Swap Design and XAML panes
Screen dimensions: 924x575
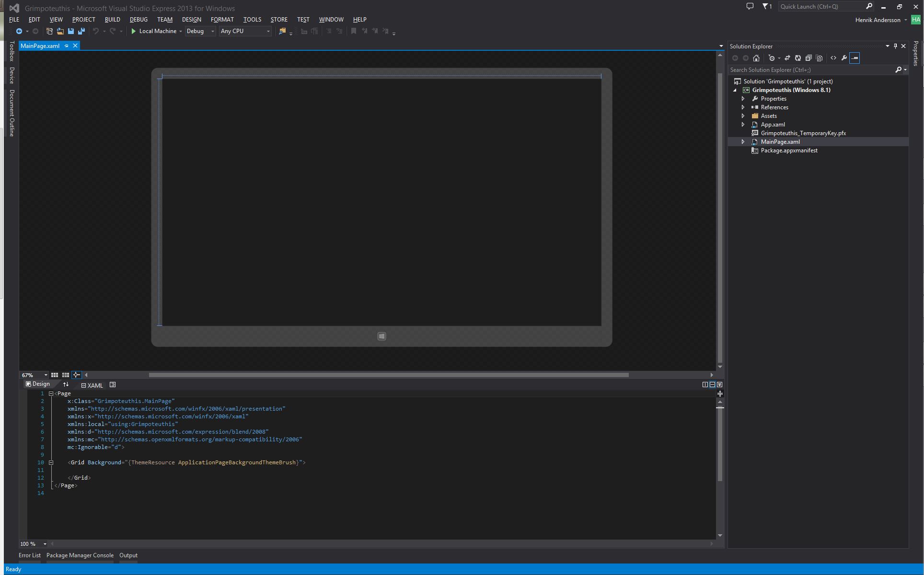coord(66,384)
